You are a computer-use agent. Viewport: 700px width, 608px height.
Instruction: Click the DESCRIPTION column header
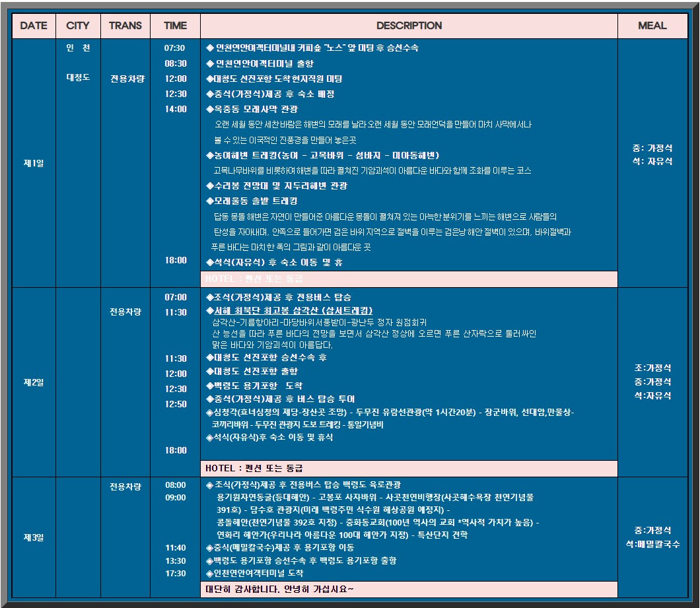[409, 26]
